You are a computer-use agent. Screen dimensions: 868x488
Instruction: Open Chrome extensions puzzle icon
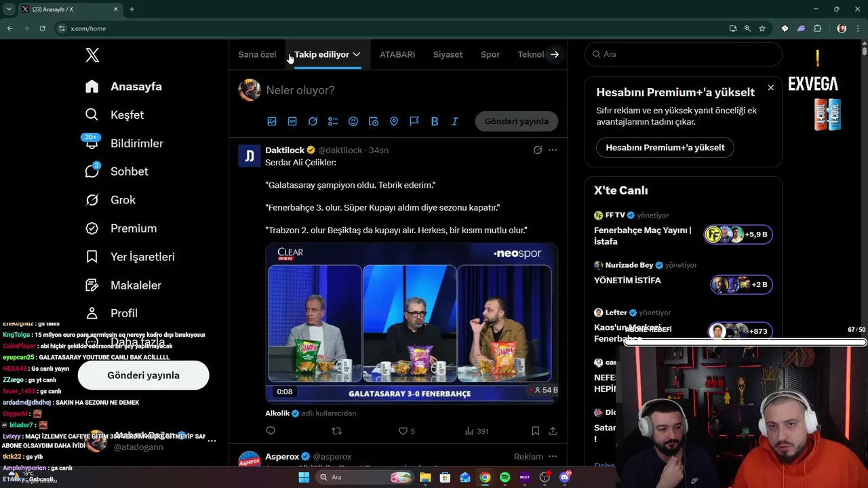(817, 28)
